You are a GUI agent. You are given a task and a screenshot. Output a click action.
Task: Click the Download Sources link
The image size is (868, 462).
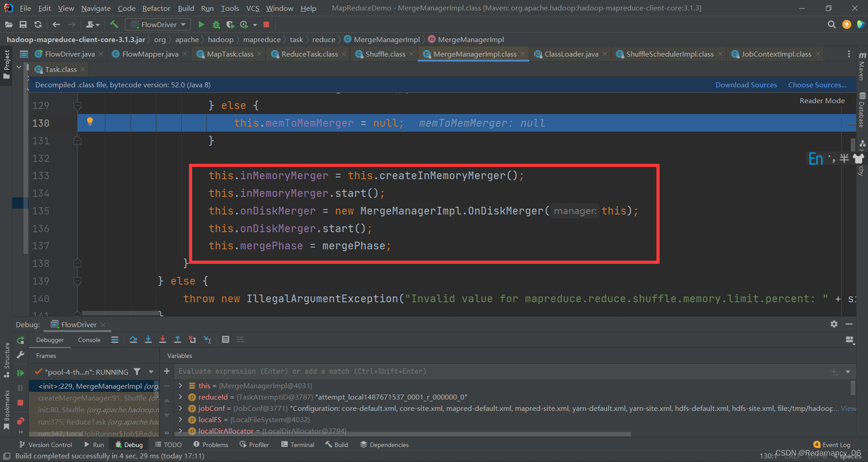point(746,85)
